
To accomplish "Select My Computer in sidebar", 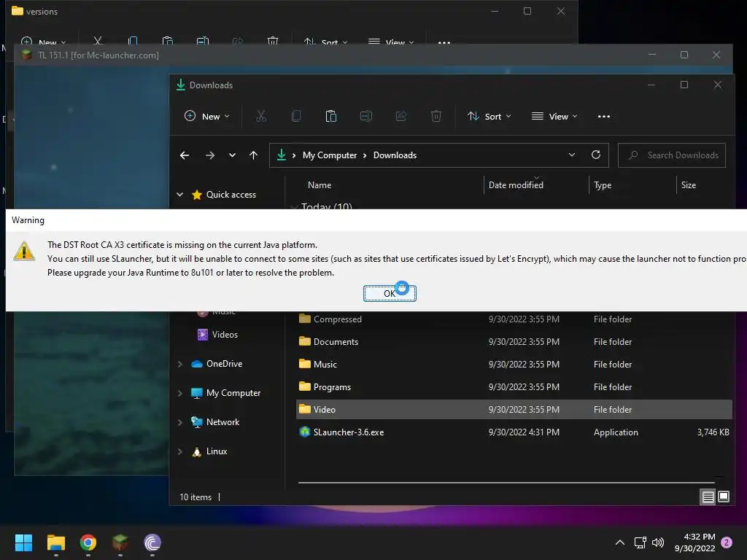I will click(233, 393).
